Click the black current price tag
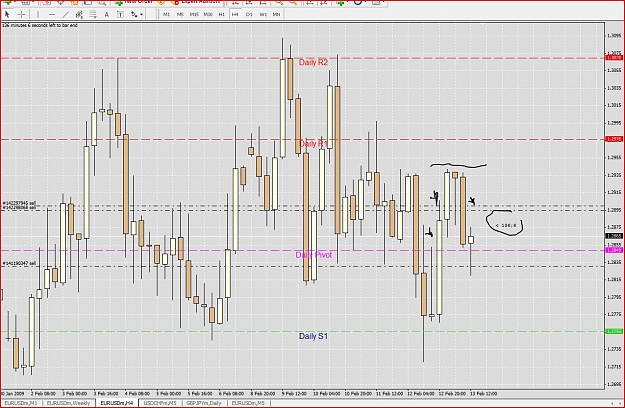 point(614,236)
